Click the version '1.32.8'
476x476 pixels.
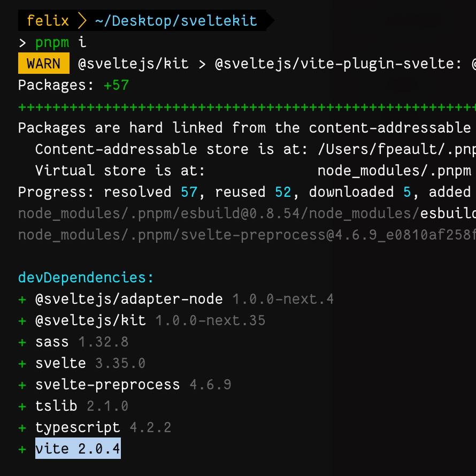tap(103, 342)
